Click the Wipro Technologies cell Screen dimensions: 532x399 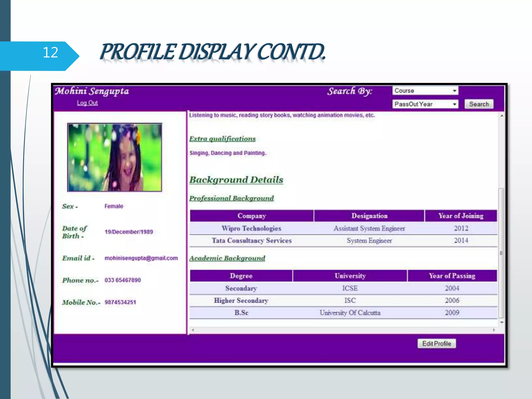pos(251,228)
